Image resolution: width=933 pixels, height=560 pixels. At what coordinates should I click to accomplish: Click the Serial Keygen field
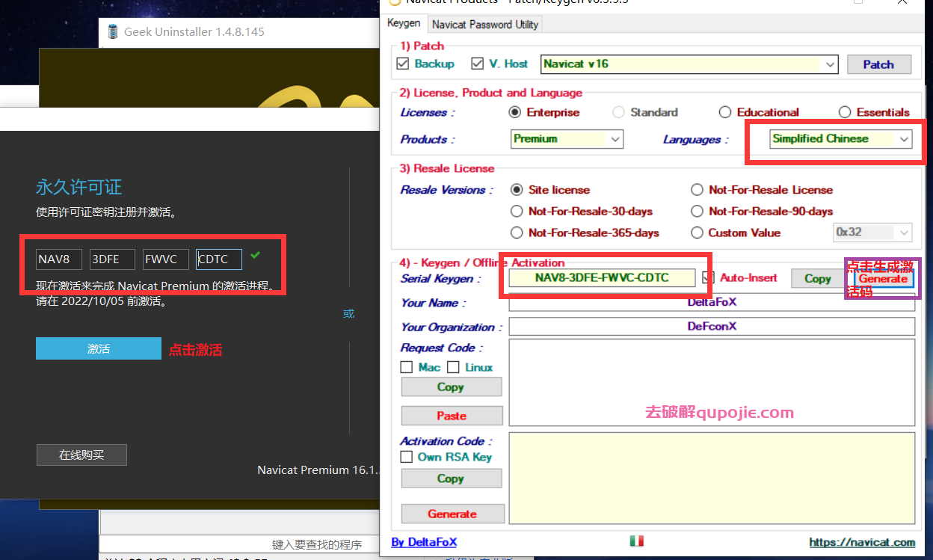602,278
